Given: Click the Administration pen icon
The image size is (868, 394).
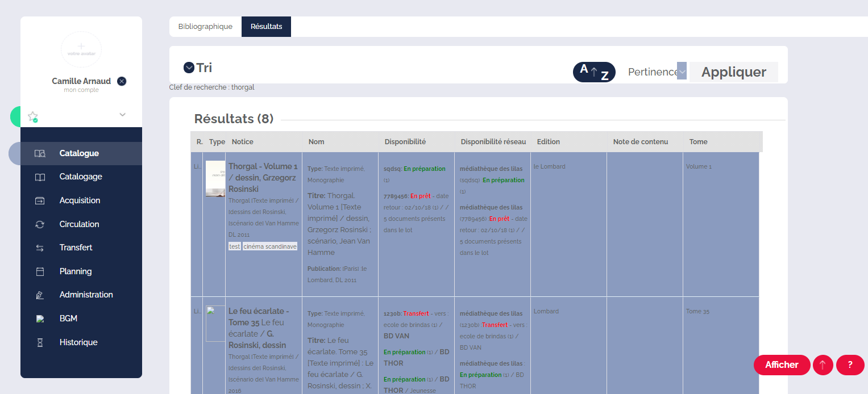Looking at the screenshot, I should tap(40, 295).
